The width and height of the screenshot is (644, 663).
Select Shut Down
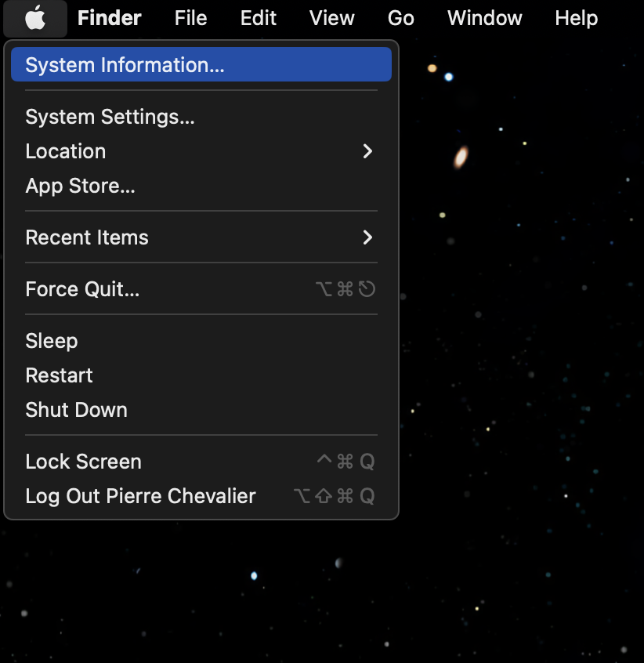(x=201, y=410)
